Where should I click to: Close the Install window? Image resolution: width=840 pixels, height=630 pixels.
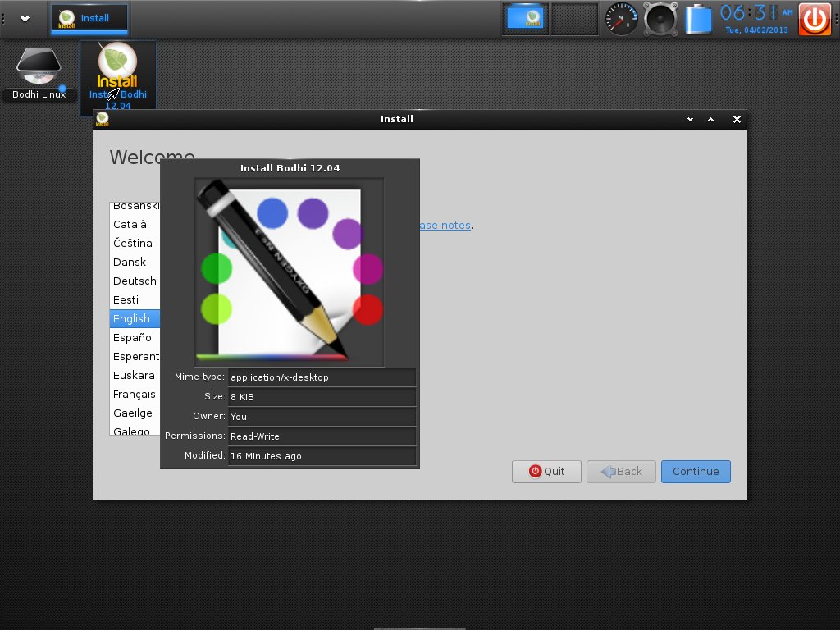pyautogui.click(x=737, y=120)
